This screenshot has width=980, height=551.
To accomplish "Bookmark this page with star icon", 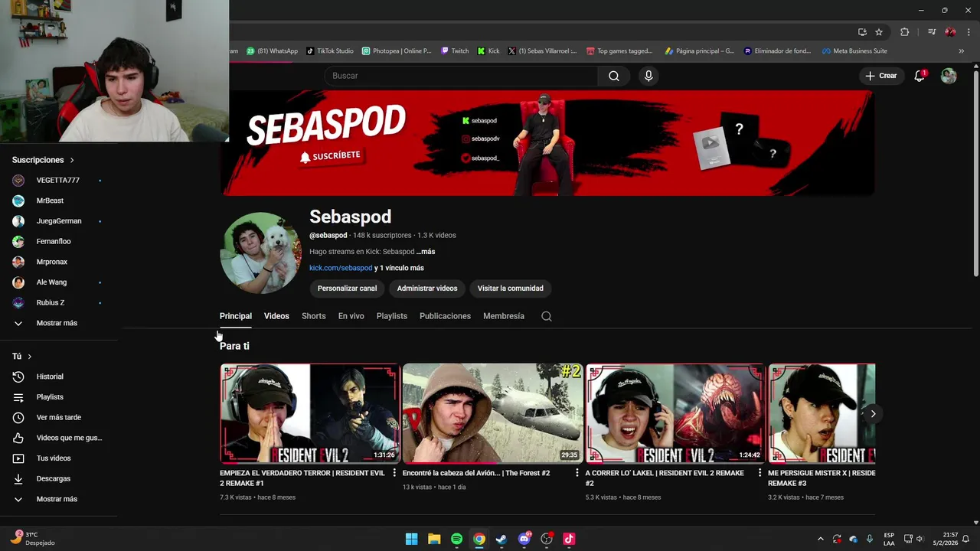I will pyautogui.click(x=879, y=32).
